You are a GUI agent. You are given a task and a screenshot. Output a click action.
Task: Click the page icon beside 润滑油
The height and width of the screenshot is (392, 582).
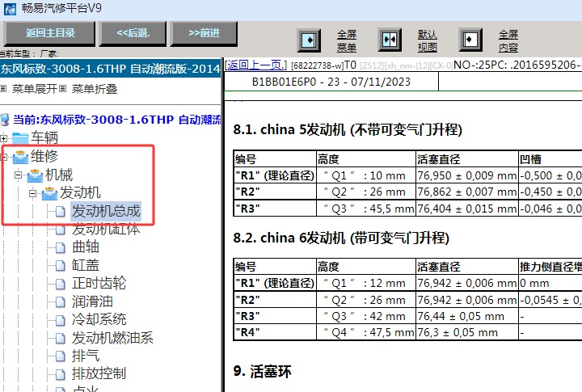click(x=60, y=302)
